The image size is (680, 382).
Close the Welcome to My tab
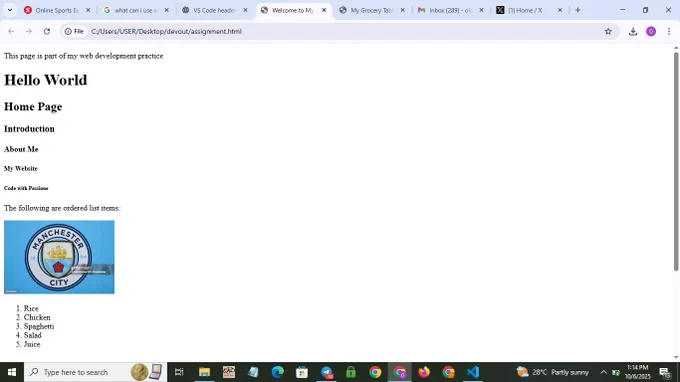(324, 10)
